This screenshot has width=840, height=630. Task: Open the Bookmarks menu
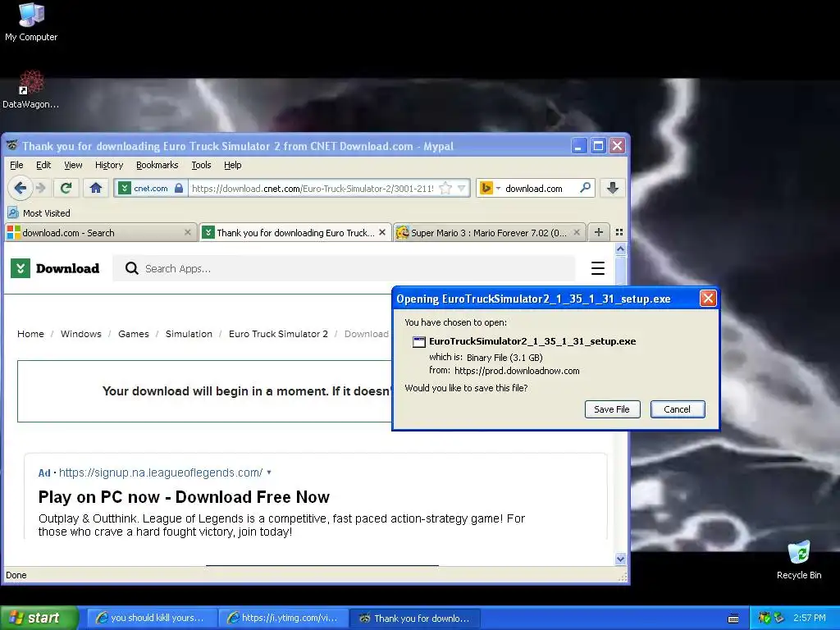(x=157, y=165)
